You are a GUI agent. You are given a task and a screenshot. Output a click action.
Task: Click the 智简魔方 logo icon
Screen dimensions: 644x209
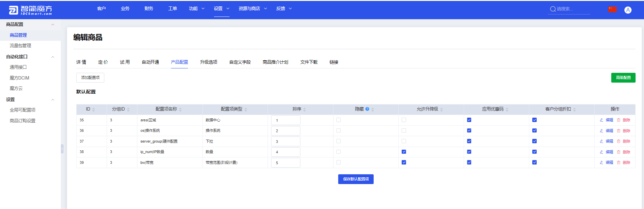coord(13,10)
